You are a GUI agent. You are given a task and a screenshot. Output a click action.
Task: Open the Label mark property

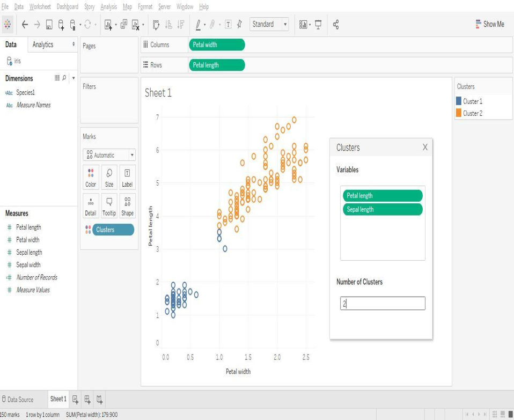[127, 177]
